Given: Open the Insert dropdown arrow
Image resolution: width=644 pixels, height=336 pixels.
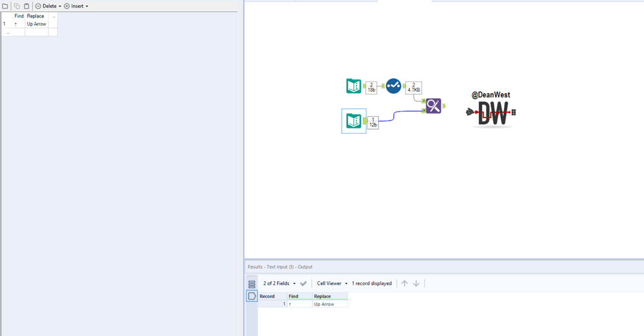Looking at the screenshot, I should 86,6.
